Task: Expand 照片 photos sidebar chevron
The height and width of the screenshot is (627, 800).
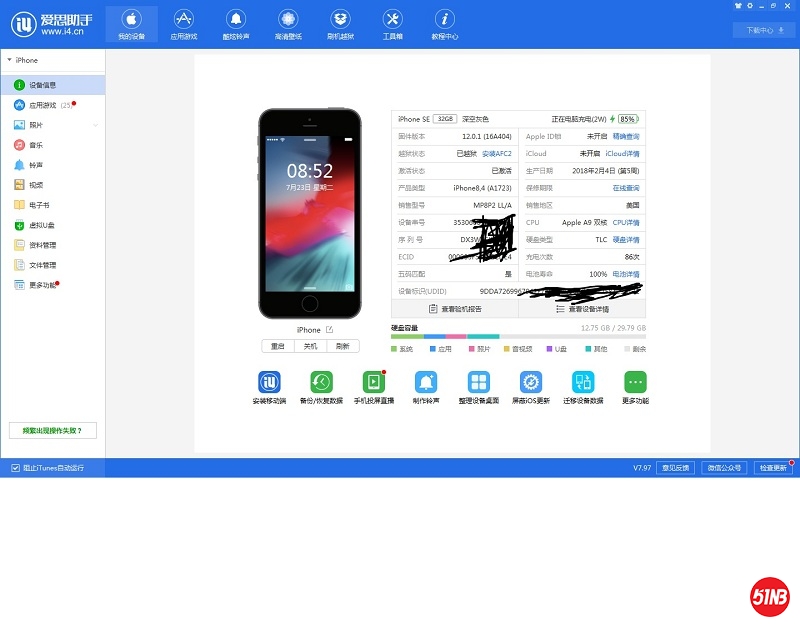Action: 96,125
